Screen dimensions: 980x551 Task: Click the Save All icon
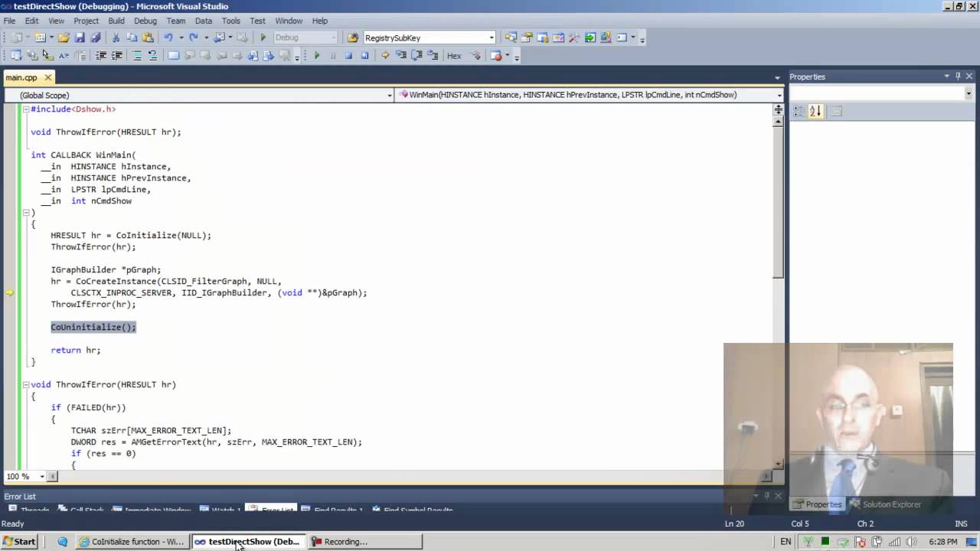(96, 37)
